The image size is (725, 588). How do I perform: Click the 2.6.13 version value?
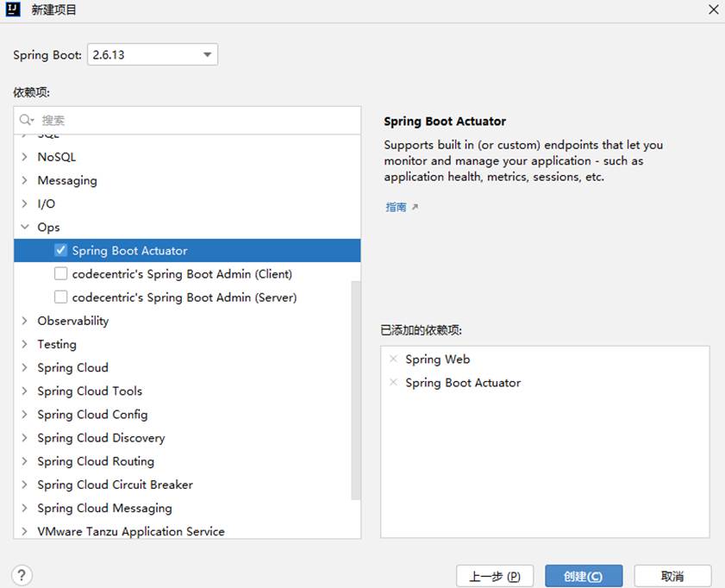109,54
